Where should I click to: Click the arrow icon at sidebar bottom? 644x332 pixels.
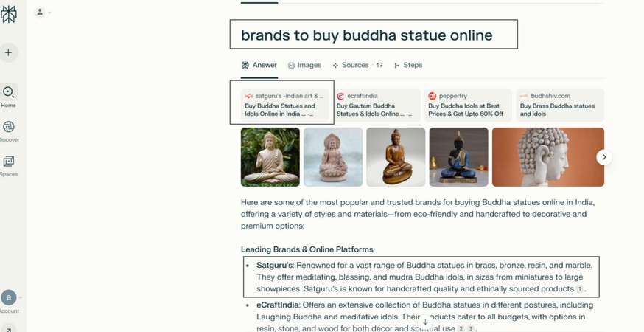(x=8, y=328)
